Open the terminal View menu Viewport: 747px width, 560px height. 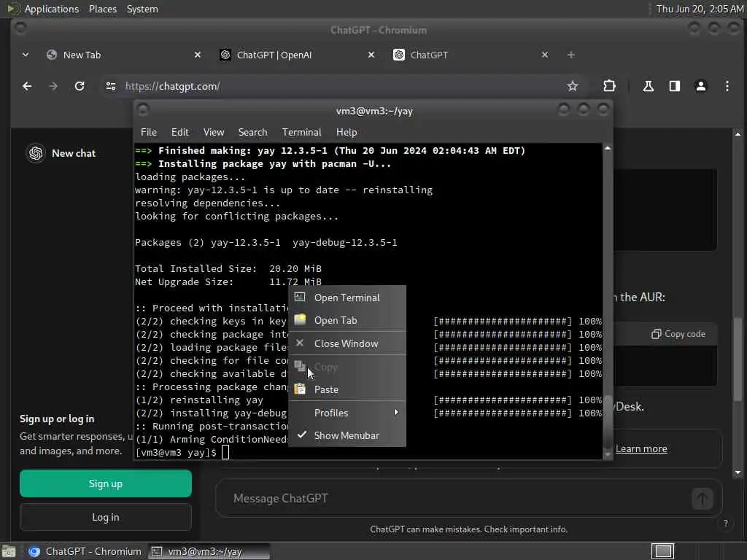[214, 133]
